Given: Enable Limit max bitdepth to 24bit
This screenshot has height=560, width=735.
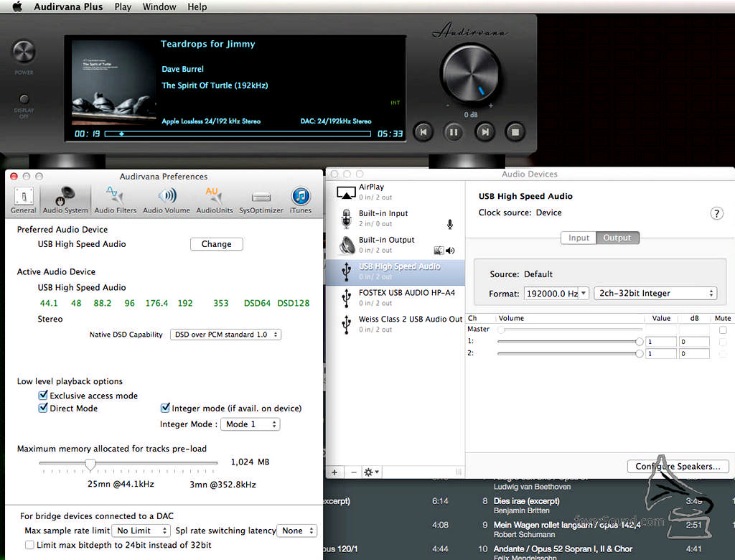Looking at the screenshot, I should [29, 545].
